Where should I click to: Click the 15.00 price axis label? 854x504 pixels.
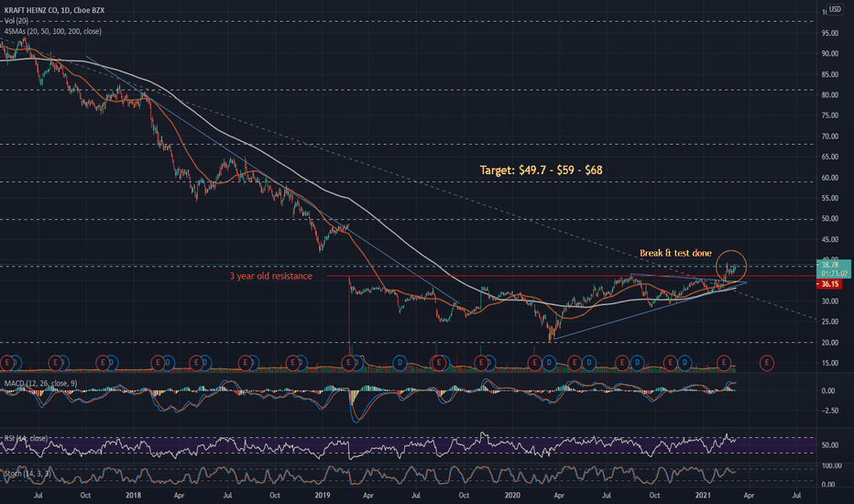click(830, 363)
